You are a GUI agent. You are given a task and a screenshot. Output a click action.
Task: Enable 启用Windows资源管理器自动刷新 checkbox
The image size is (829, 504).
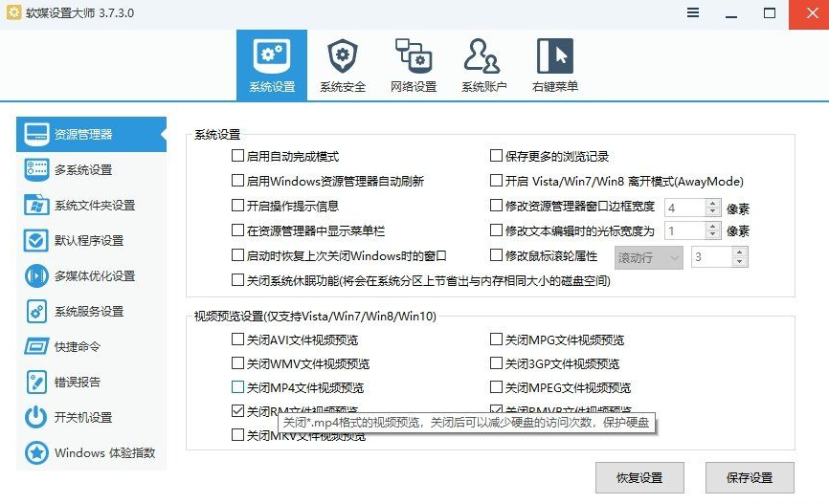coord(237,181)
